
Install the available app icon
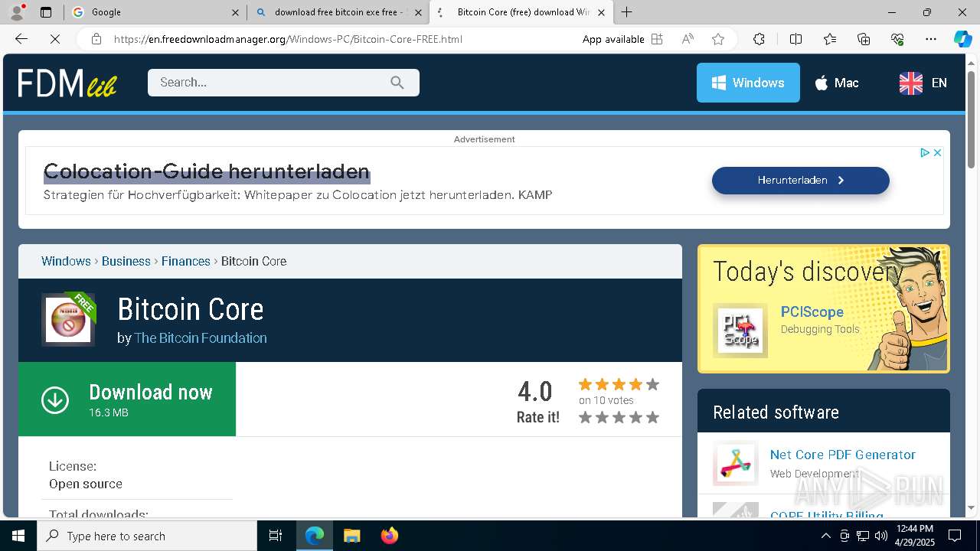(657, 39)
